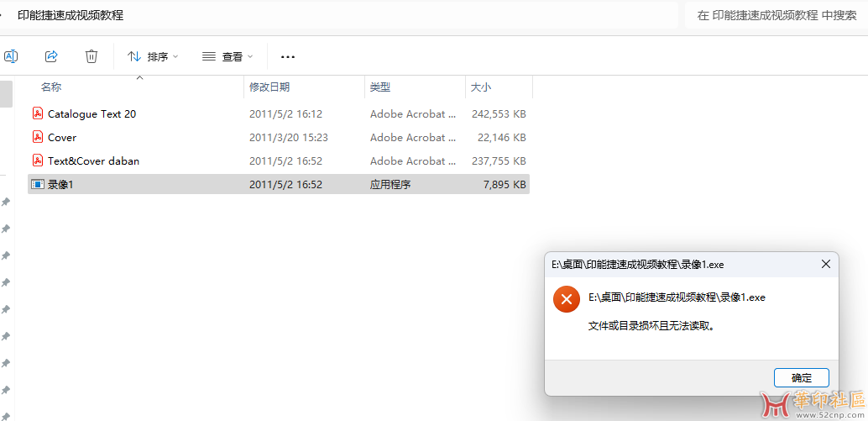Open the more options ellipsis menu
This screenshot has height=421, width=868.
(x=288, y=56)
